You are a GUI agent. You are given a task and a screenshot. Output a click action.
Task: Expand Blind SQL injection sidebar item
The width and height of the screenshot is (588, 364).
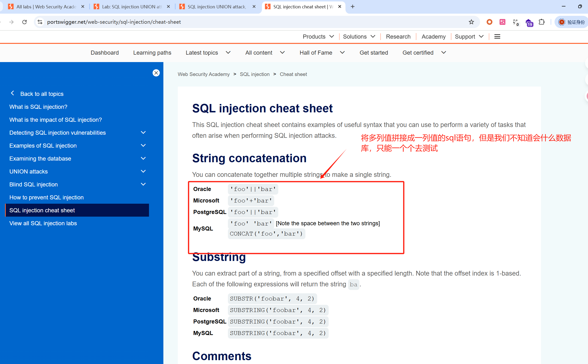point(143,185)
